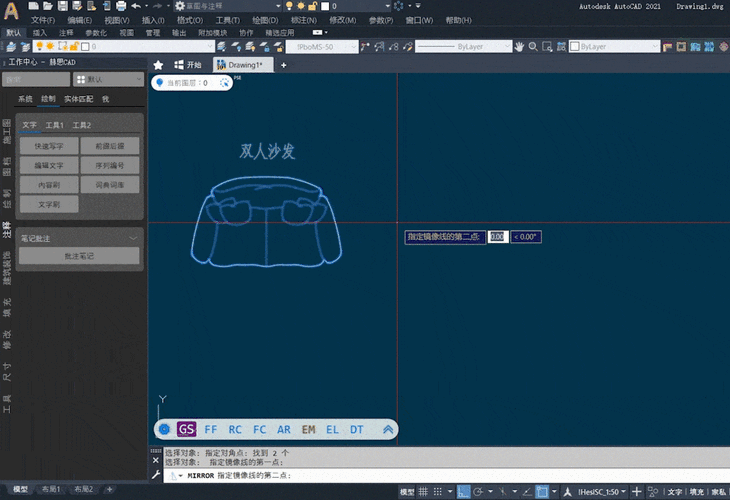Screen dimensions: 730x500
Task: Click the 批注笔记 button
Action: point(79,257)
